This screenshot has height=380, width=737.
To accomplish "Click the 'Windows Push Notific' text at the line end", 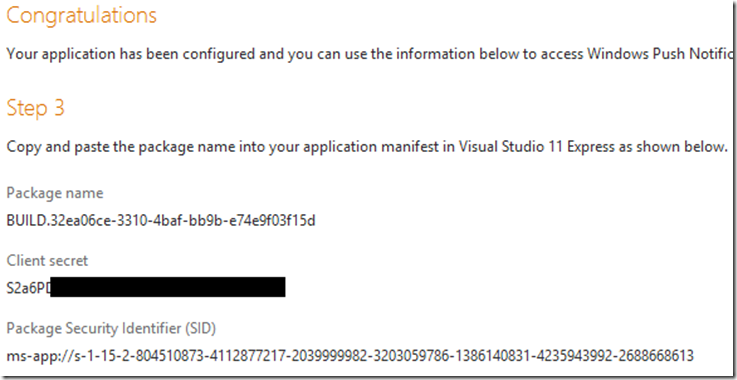I will (660, 54).
